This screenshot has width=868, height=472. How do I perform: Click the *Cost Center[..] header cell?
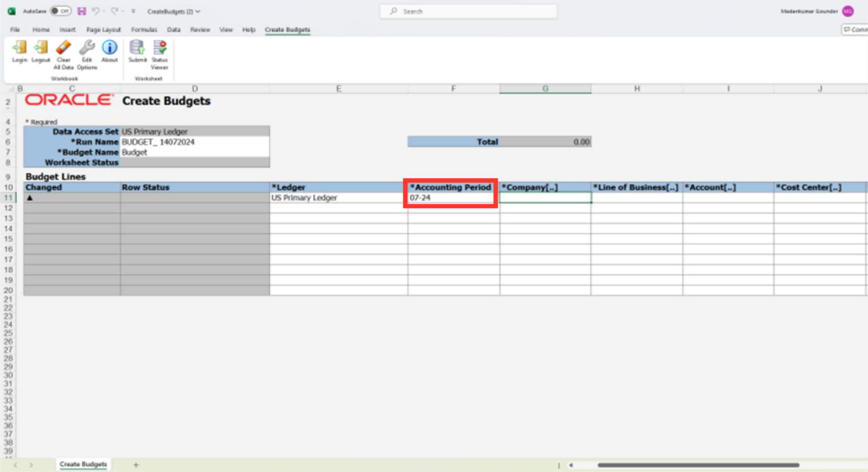820,187
